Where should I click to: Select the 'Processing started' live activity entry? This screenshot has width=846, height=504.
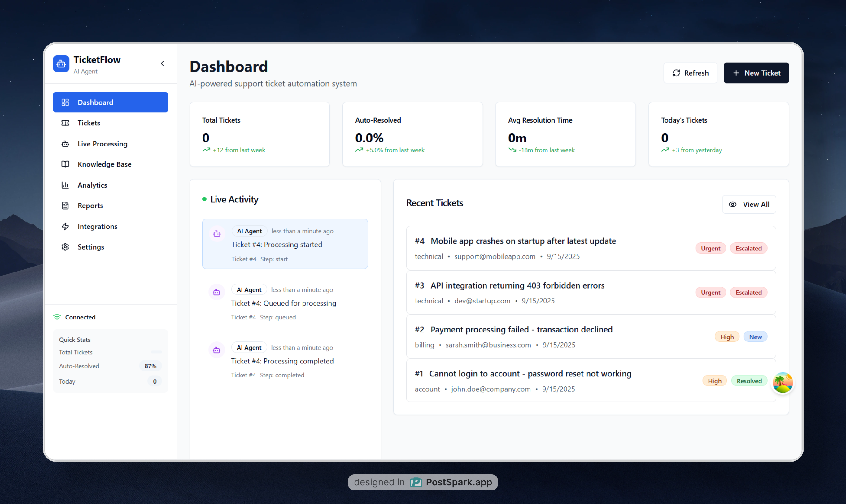point(285,244)
